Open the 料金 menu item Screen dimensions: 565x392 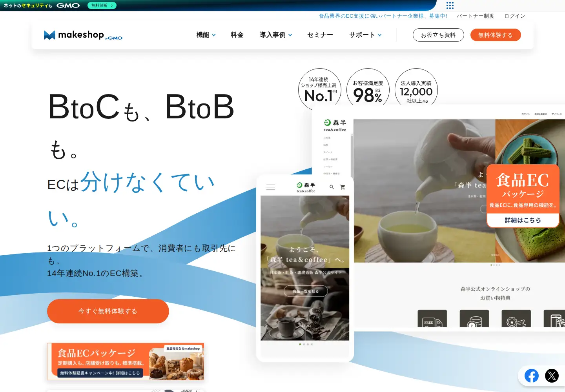[x=237, y=35]
